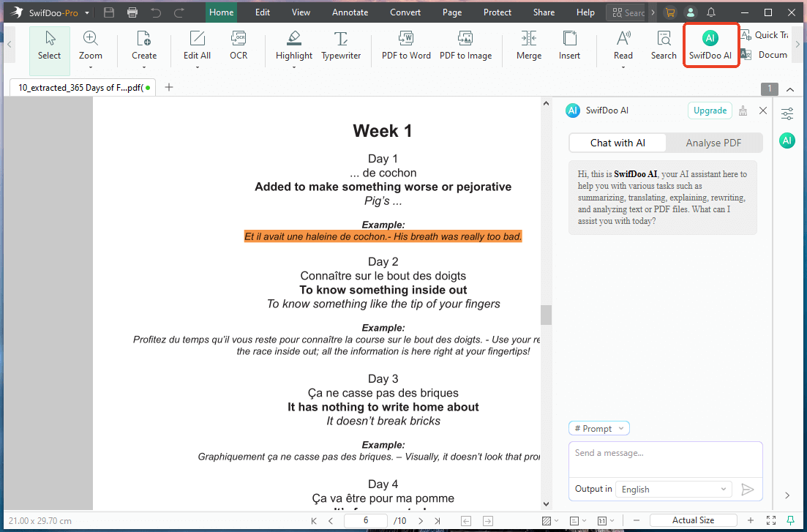Open AI panel settings sliders

pos(787,113)
